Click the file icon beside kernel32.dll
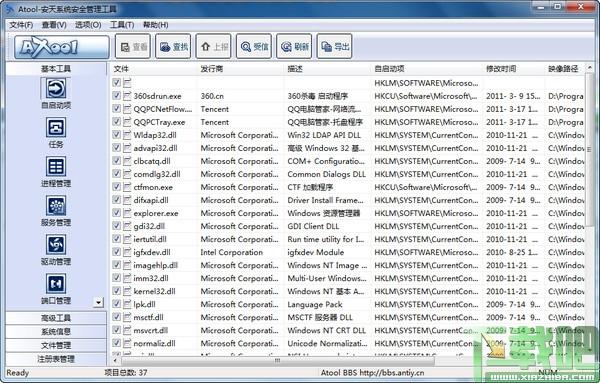 click(x=127, y=291)
